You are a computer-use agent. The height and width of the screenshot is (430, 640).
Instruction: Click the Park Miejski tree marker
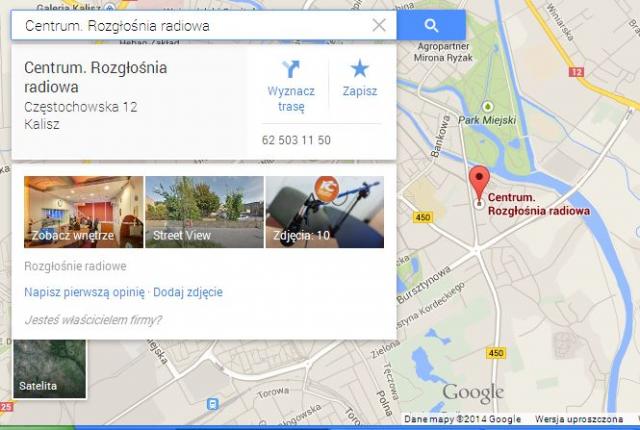[x=487, y=107]
